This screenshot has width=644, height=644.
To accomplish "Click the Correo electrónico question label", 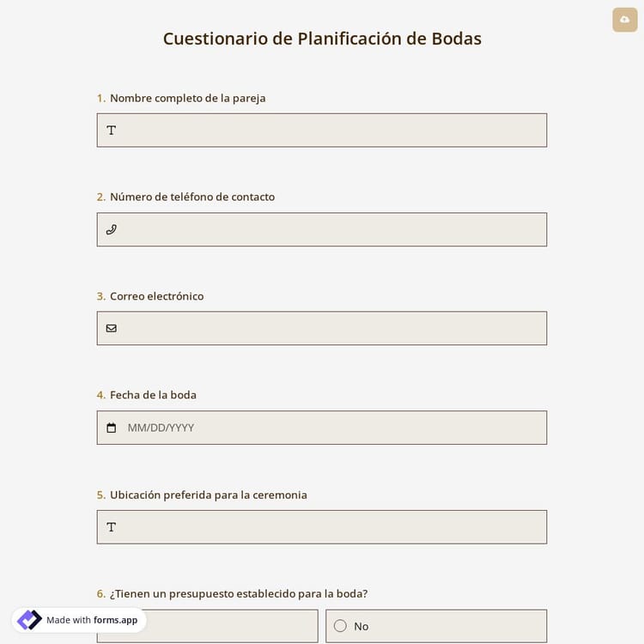I will click(156, 296).
